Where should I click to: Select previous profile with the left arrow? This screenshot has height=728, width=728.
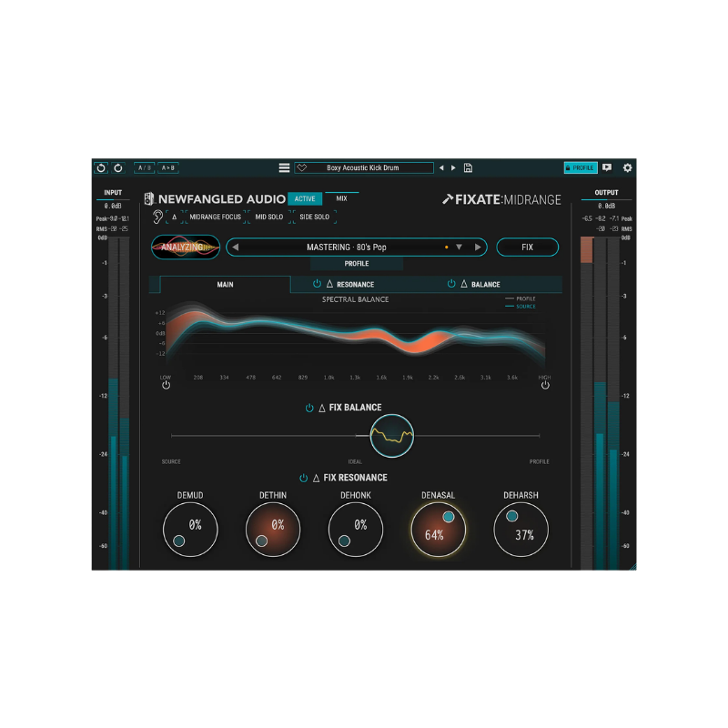point(236,247)
